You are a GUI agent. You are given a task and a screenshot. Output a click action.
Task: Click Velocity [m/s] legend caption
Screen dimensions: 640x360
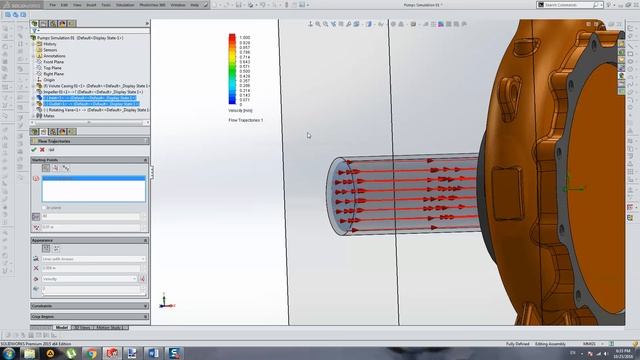[240, 111]
